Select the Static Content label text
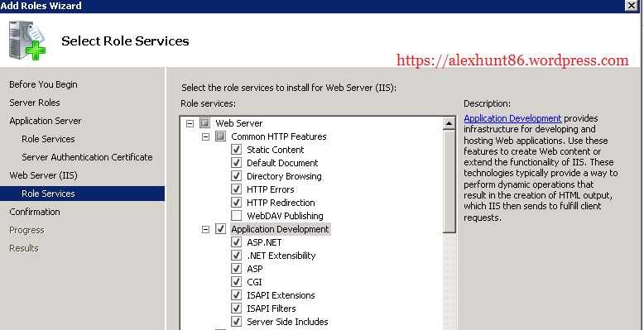Viewport: 644px width, 330px height. click(x=275, y=150)
